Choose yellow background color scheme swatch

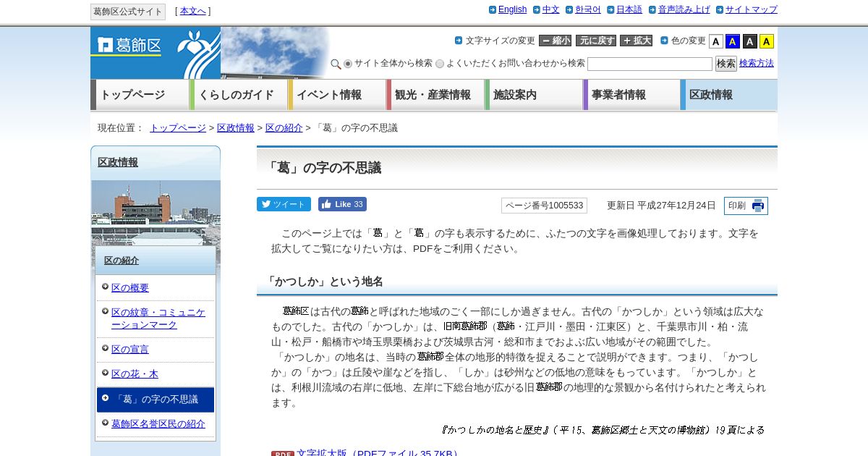point(767,41)
